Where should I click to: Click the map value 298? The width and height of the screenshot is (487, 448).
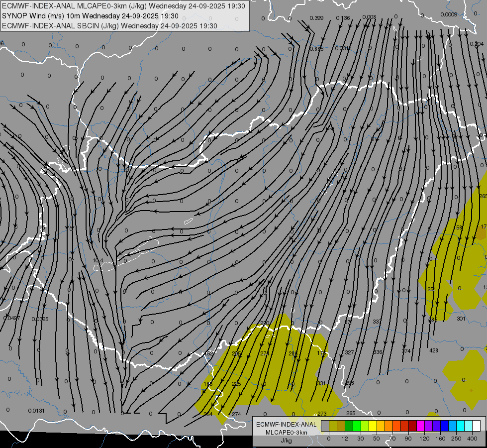click(x=349, y=383)
